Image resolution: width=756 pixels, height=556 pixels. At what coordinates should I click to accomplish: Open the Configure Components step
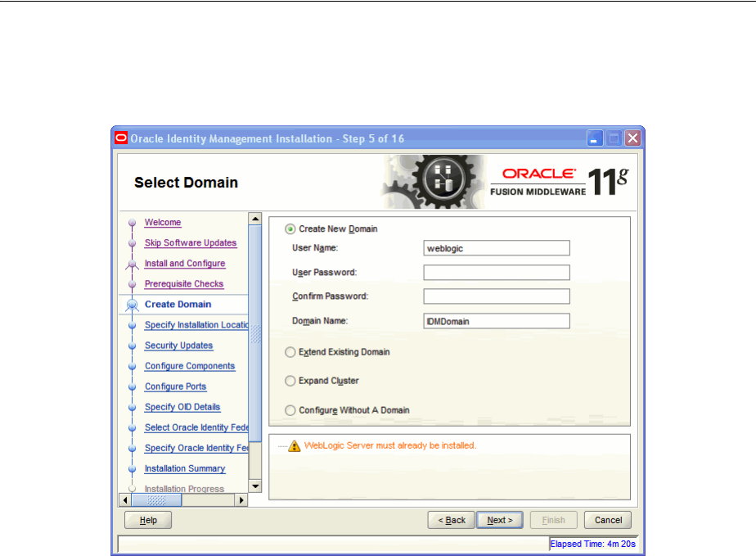(x=190, y=366)
